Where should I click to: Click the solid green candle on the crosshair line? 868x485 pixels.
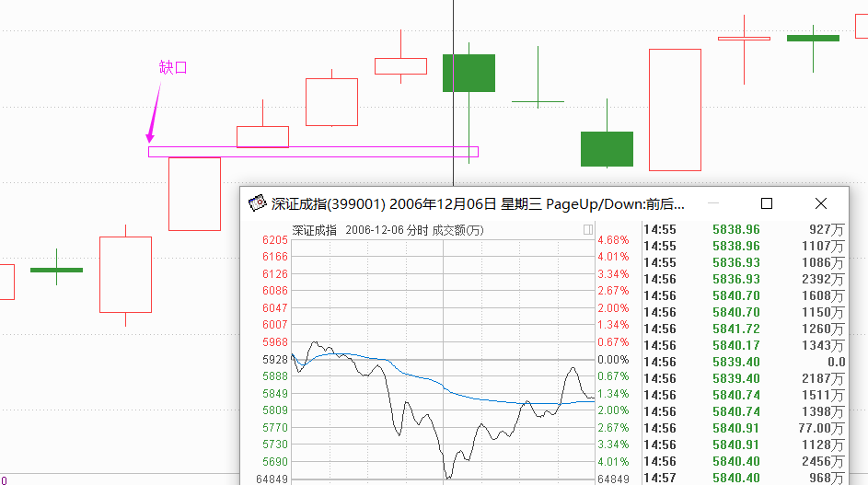tap(469, 73)
